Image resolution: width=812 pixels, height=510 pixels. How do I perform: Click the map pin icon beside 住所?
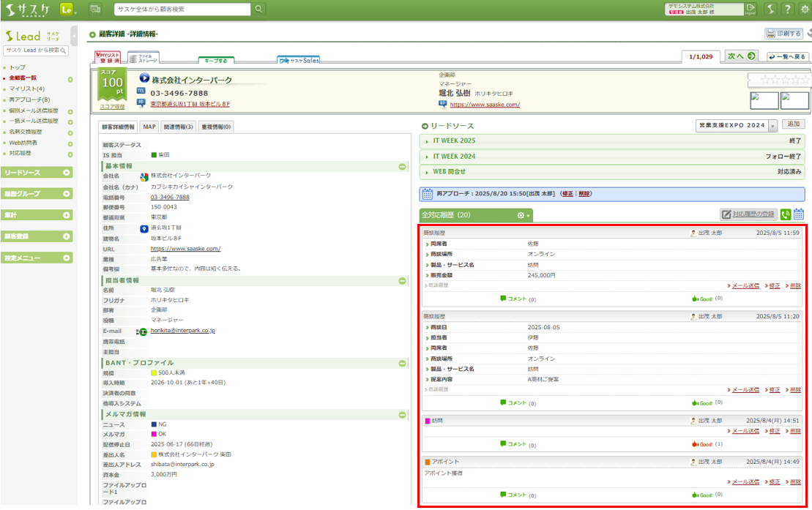coord(144,228)
